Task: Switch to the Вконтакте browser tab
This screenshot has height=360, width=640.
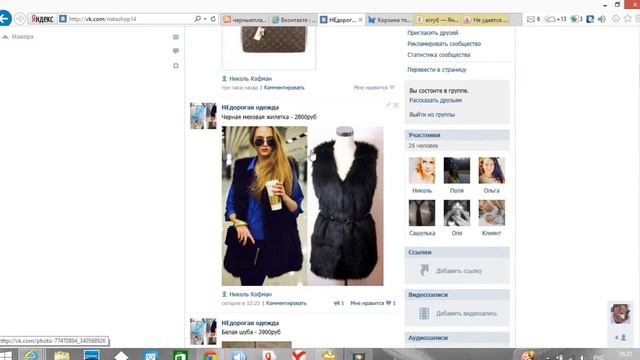Action: (x=293, y=20)
